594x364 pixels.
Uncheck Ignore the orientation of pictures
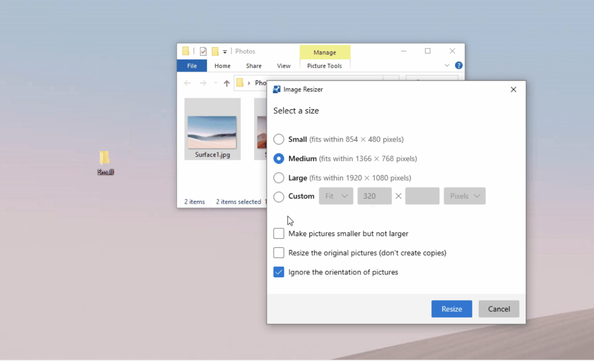click(278, 272)
